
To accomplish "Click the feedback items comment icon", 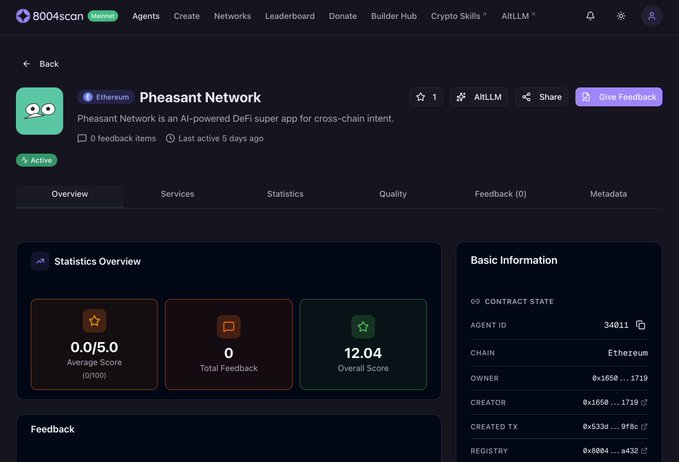I will point(82,138).
